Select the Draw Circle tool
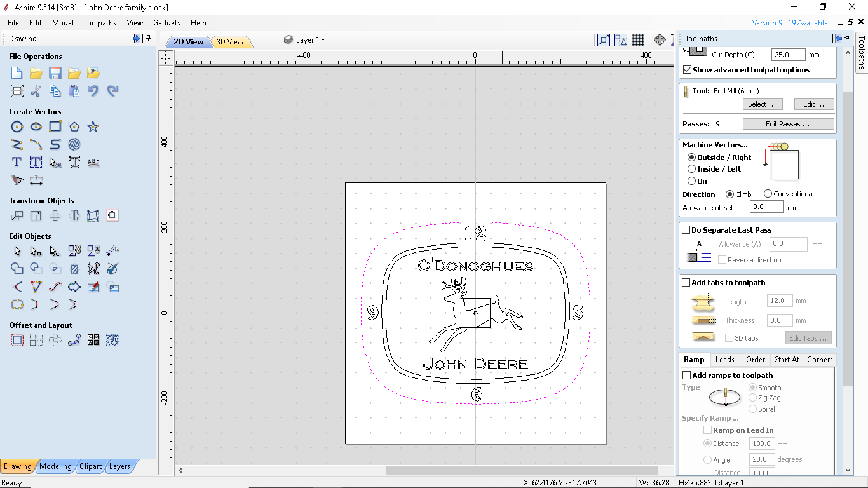Image resolution: width=868 pixels, height=488 pixels. [17, 126]
